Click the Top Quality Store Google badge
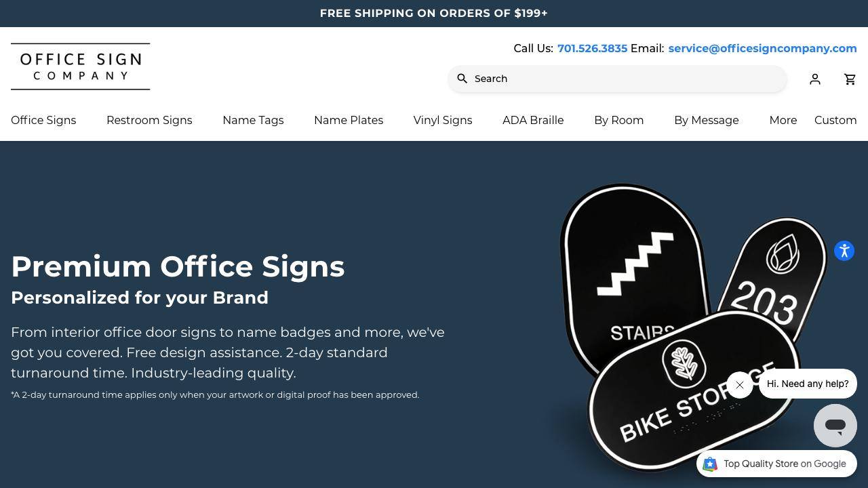 776,464
